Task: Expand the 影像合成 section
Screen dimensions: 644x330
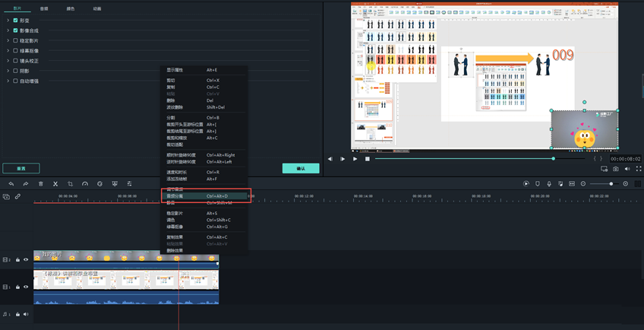Action: [x=7, y=30]
